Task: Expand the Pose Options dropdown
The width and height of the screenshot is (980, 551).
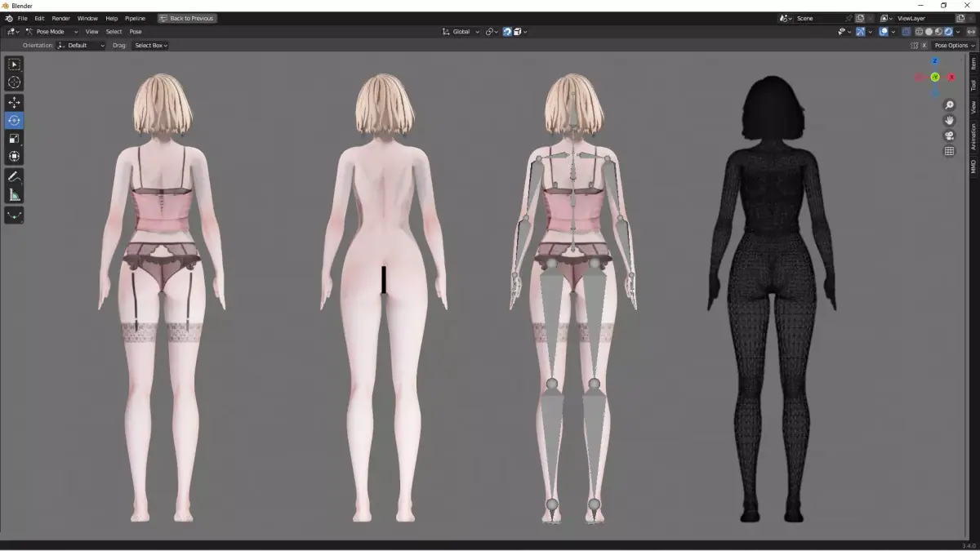Action: pos(954,46)
